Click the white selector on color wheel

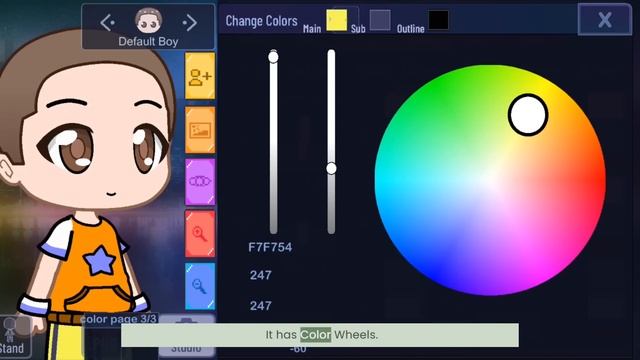pos(528,115)
